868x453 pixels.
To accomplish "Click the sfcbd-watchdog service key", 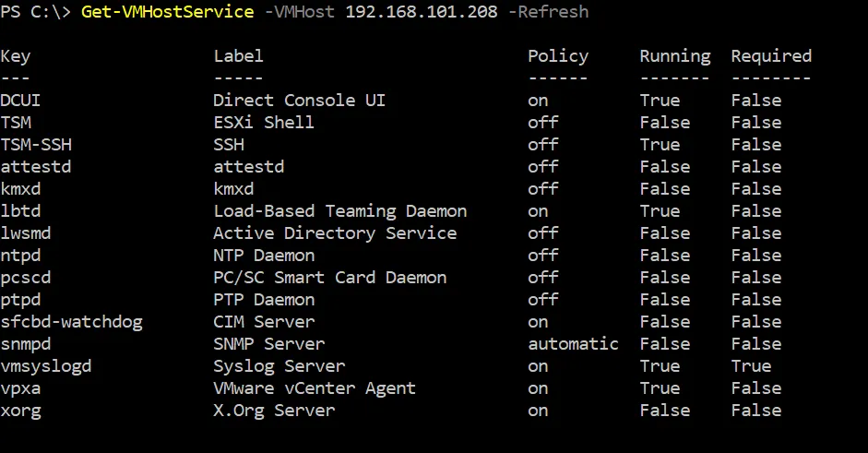I will (x=71, y=322).
